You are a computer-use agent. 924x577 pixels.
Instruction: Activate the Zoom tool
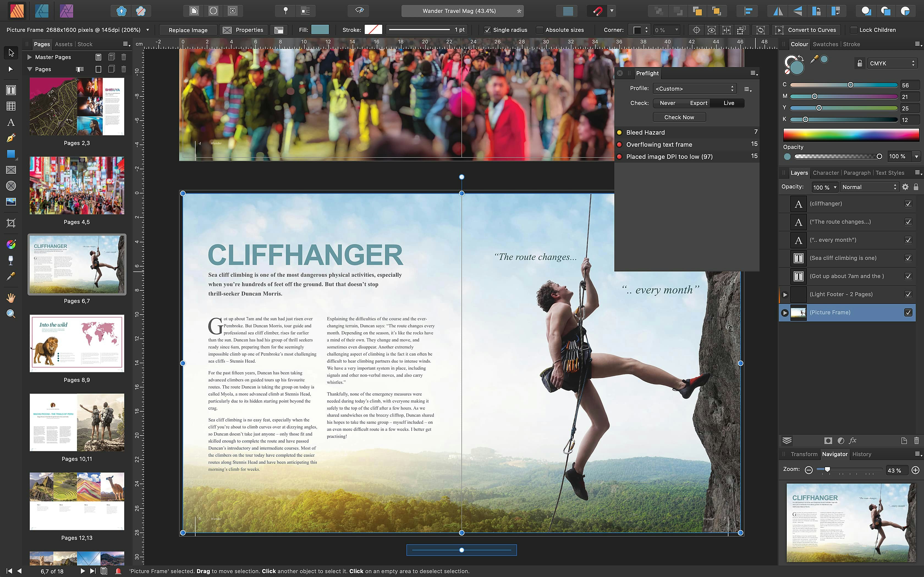10,313
